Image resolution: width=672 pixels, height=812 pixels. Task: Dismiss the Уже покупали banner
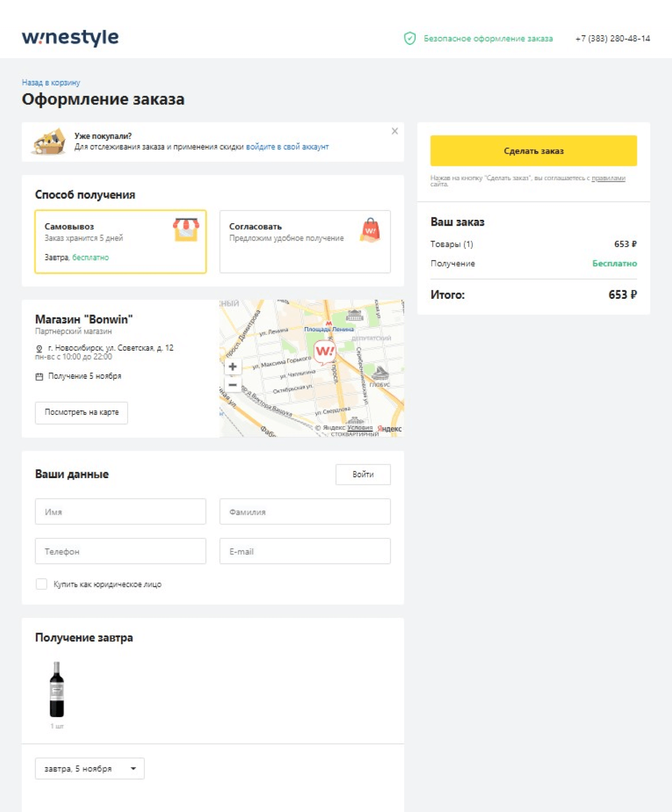[x=395, y=131]
